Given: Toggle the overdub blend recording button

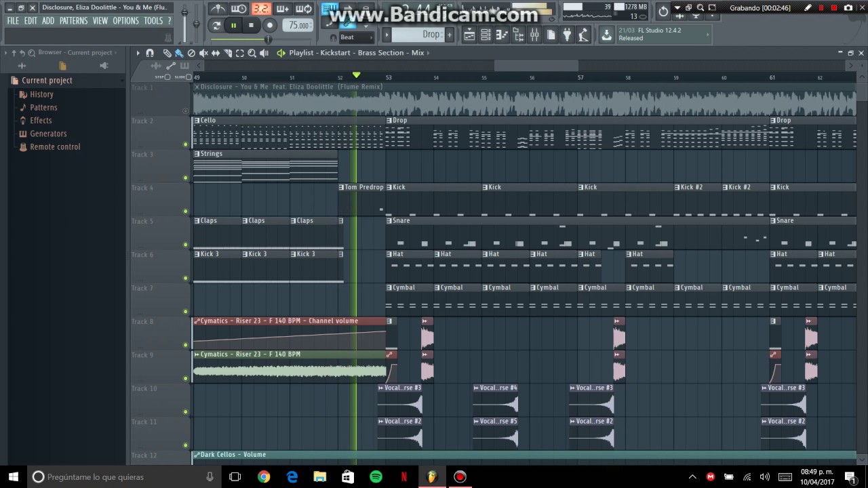Looking at the screenshot, I should (282, 9).
